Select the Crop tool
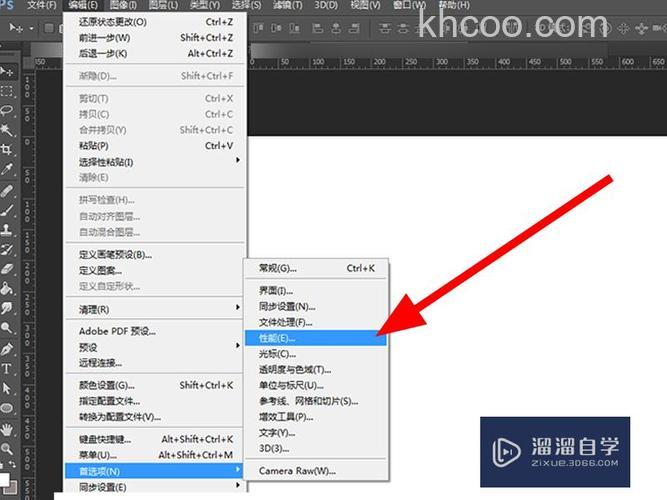This screenshot has height=500, width=667. 7,149
